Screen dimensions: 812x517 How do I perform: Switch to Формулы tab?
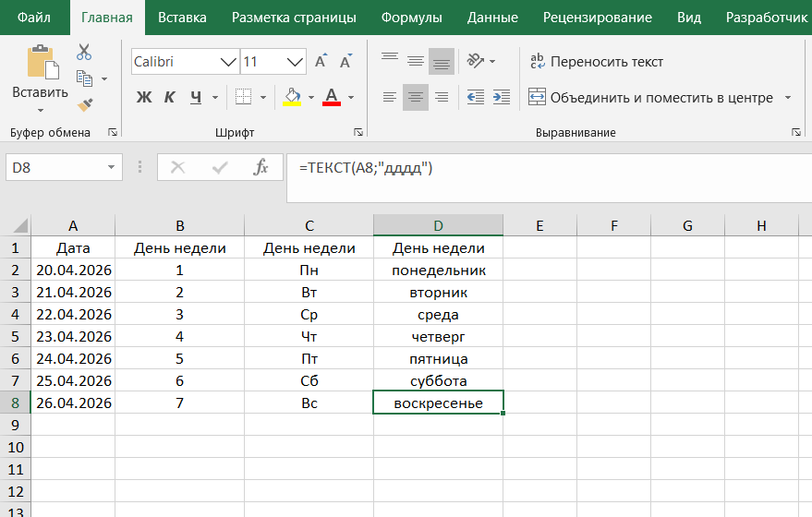point(412,18)
